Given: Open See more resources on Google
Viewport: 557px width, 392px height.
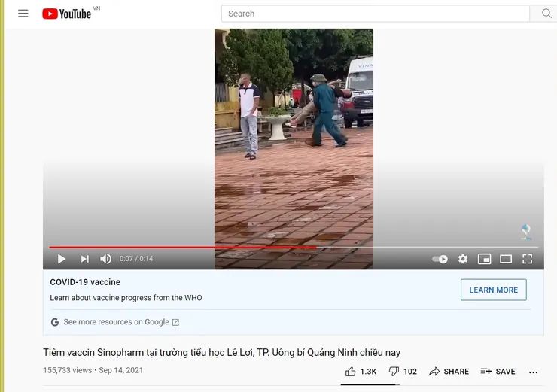Looking at the screenshot, I should pos(115,322).
